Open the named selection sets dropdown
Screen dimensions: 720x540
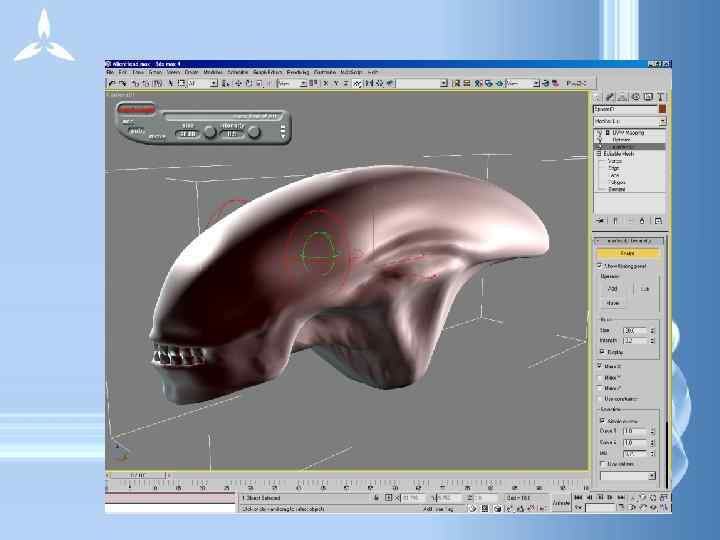[x=444, y=84]
